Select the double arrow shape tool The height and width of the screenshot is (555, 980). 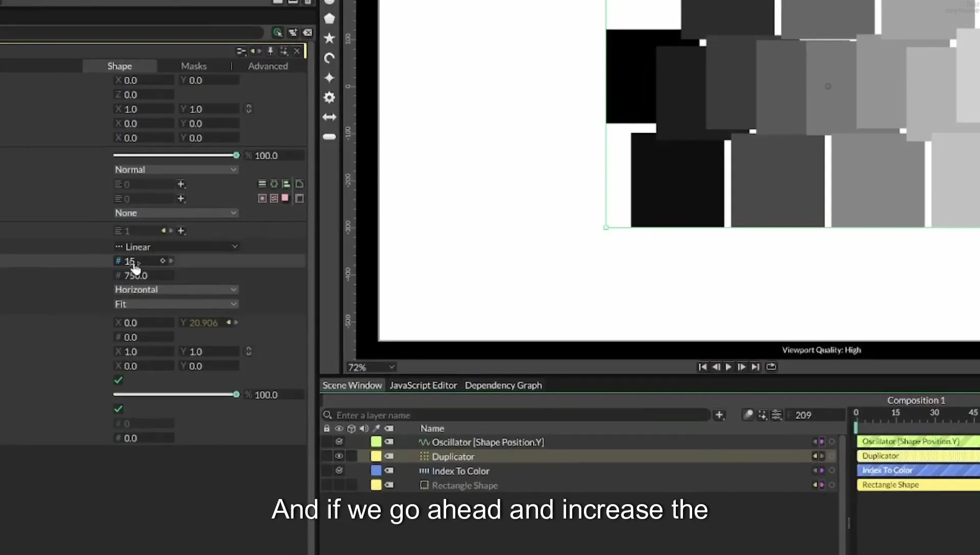(329, 117)
